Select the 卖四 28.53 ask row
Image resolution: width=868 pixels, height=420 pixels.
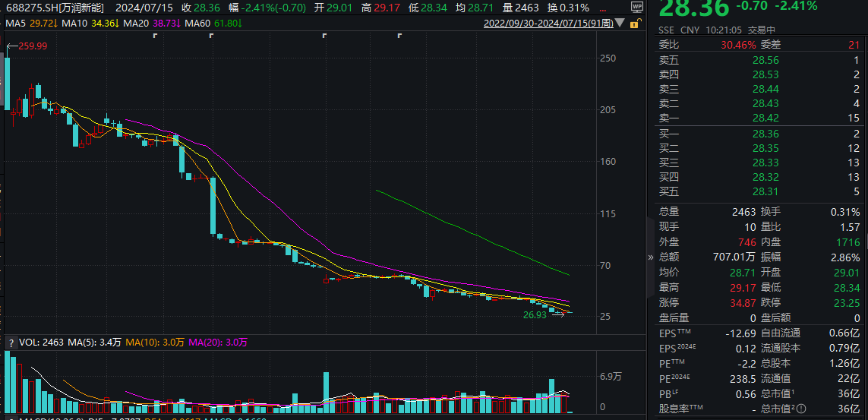click(x=759, y=74)
